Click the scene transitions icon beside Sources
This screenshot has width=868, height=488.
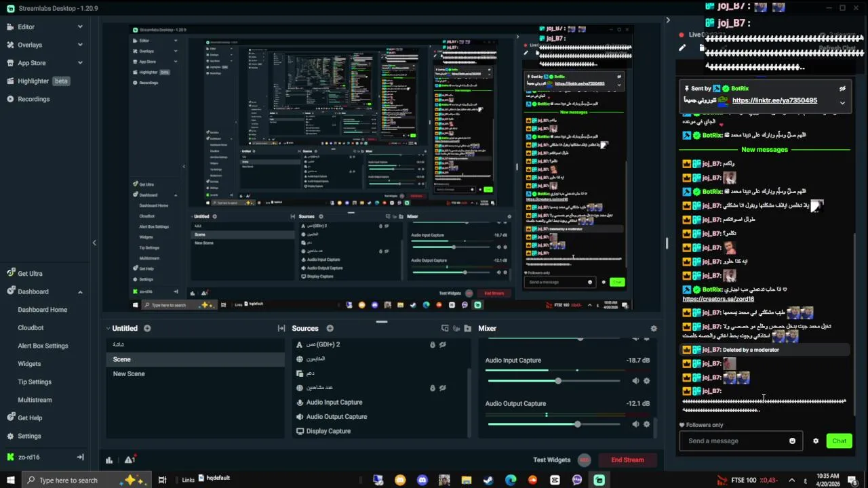(x=281, y=328)
